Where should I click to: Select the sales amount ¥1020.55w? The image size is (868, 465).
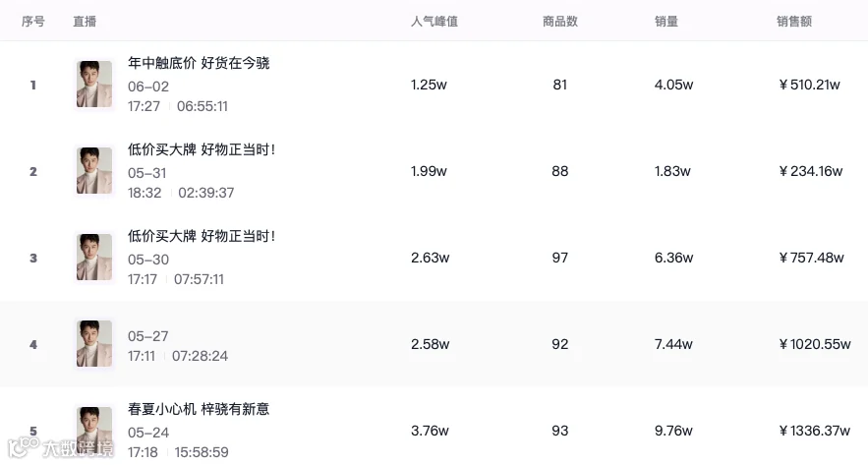[x=814, y=344]
